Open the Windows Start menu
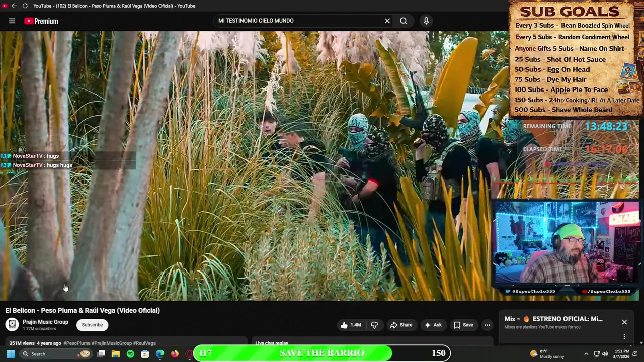 coord(11,354)
